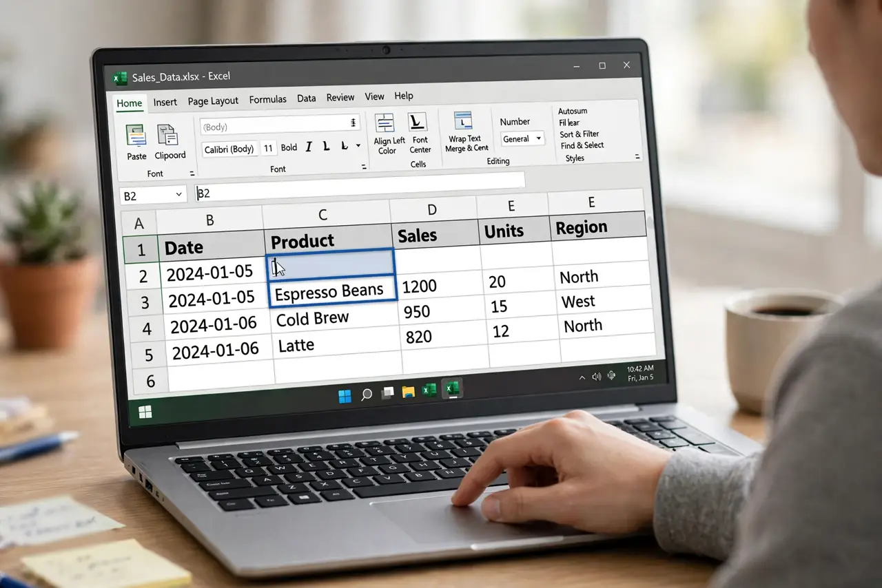The width and height of the screenshot is (882, 588).
Task: Open the Data tab
Action: [x=307, y=98]
